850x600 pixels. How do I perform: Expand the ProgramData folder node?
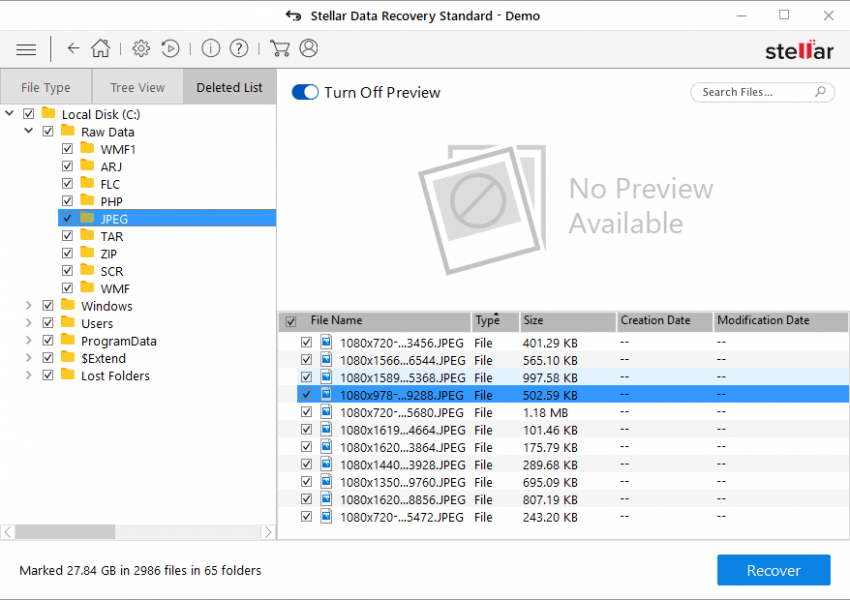[29, 340]
